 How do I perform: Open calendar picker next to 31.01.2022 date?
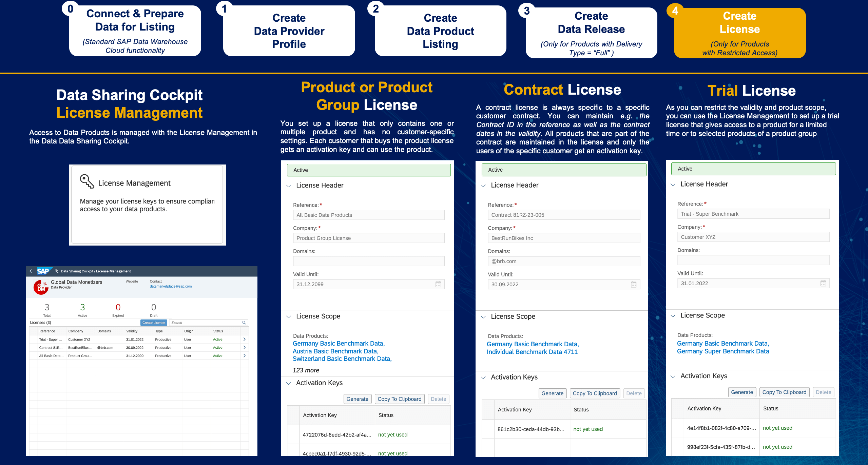tap(823, 283)
